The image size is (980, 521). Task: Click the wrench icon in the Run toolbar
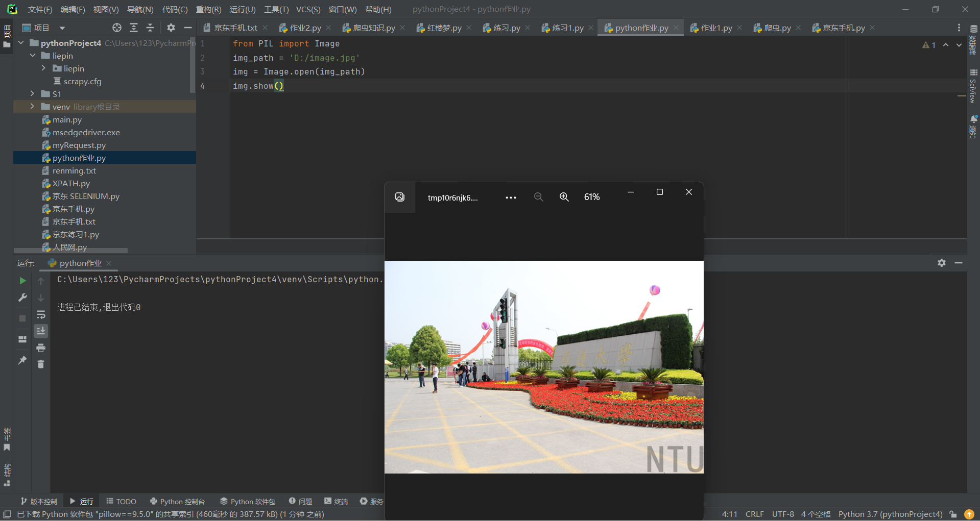click(22, 297)
